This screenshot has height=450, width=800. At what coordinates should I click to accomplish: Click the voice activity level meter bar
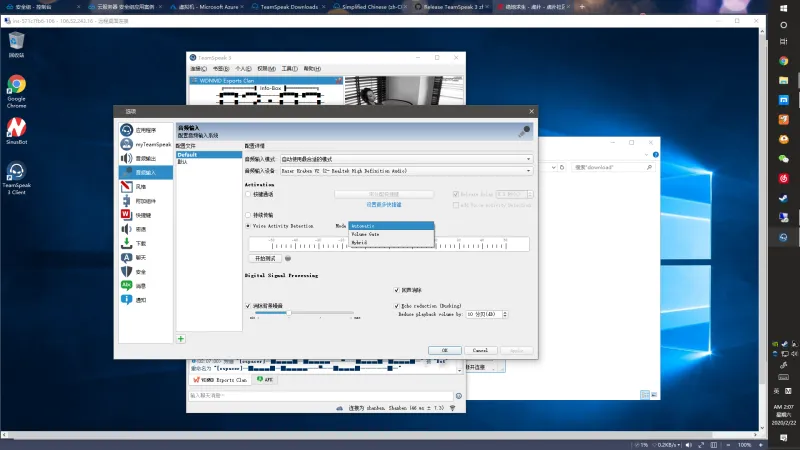coord(389,244)
